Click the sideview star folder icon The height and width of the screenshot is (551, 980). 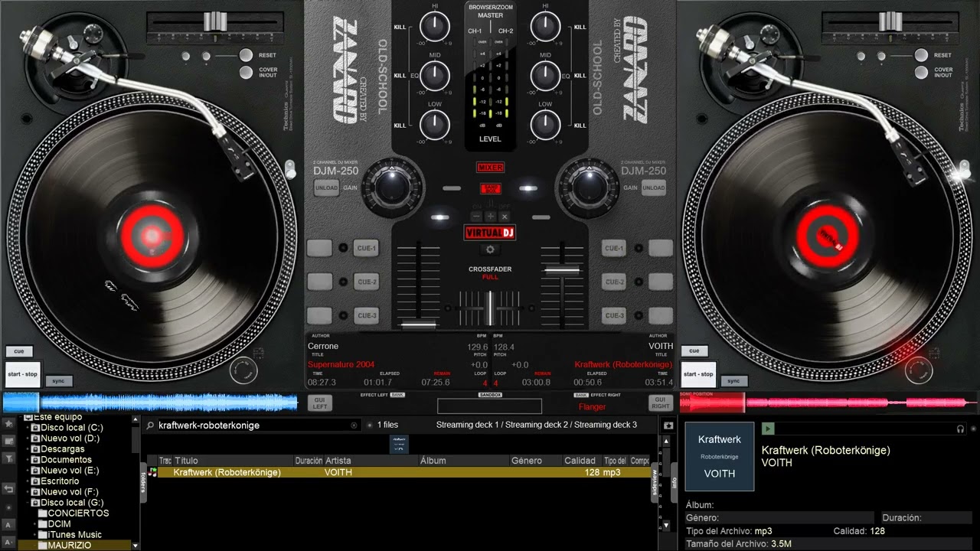(x=668, y=425)
